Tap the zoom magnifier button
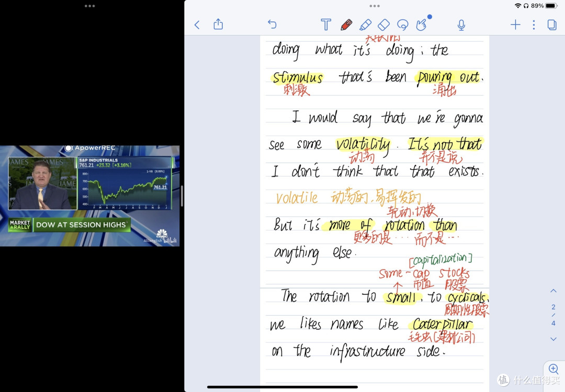Viewport: 565px width, 392px height. pos(553,368)
